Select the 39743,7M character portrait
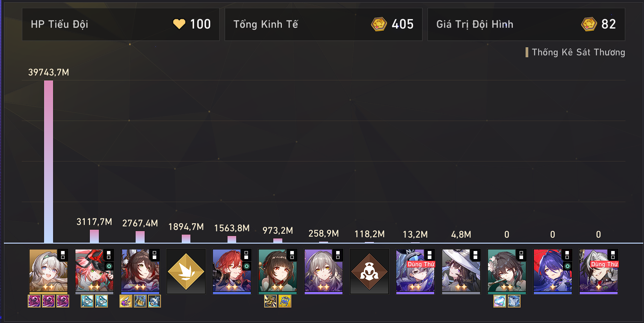Image resolution: width=644 pixels, height=323 pixels. tap(49, 271)
